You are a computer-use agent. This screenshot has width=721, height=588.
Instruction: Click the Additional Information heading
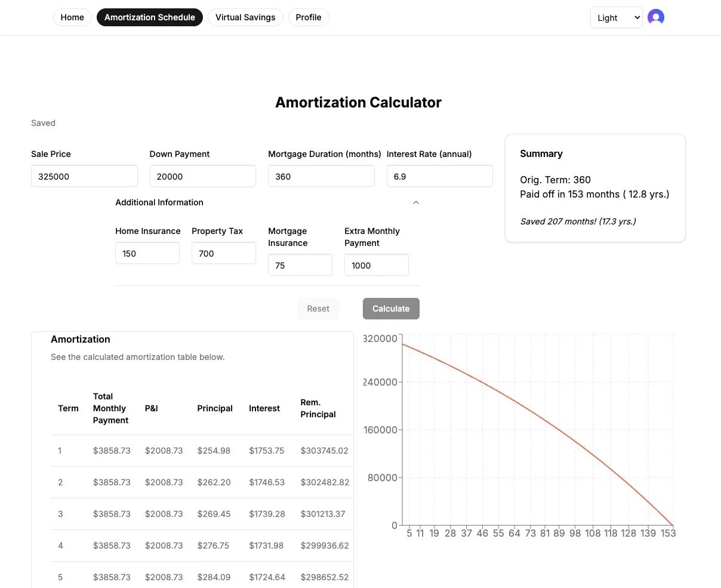coord(159,202)
